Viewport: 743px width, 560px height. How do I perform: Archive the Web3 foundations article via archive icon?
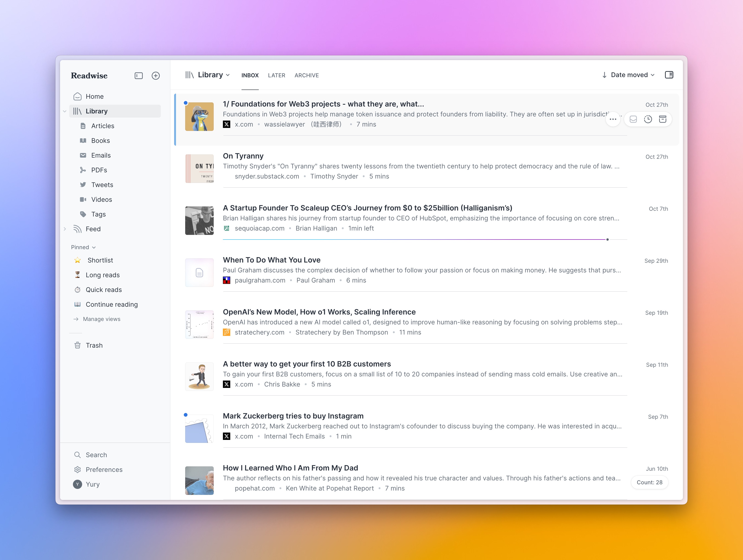tap(662, 119)
